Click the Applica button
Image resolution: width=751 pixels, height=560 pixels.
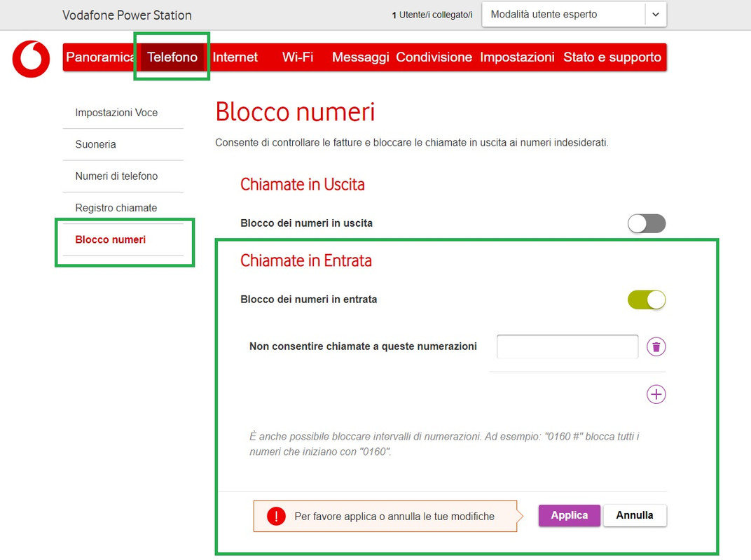pyautogui.click(x=569, y=515)
